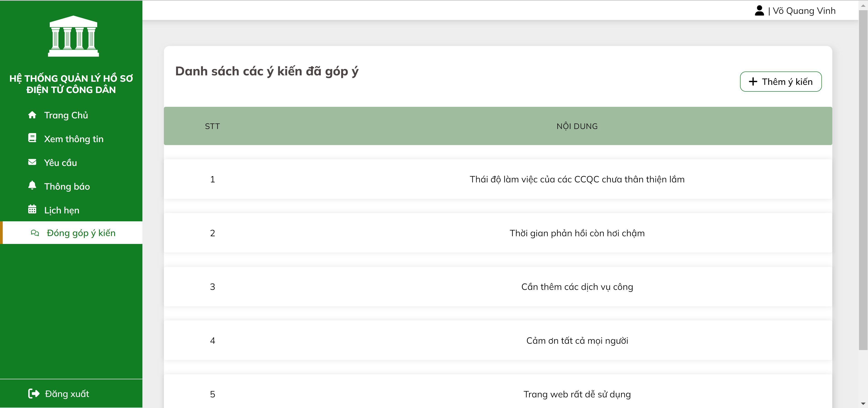
Task: Click the user profile icon
Action: coord(759,10)
